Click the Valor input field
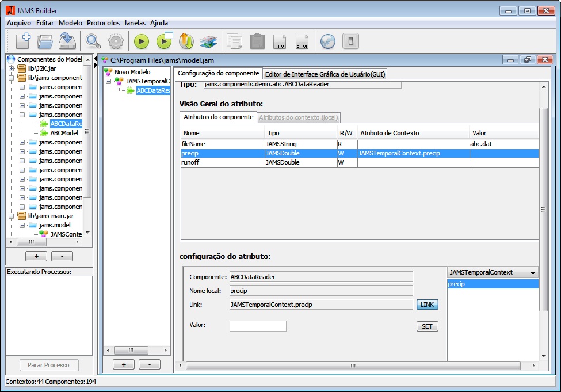The image size is (561, 392). click(x=257, y=326)
